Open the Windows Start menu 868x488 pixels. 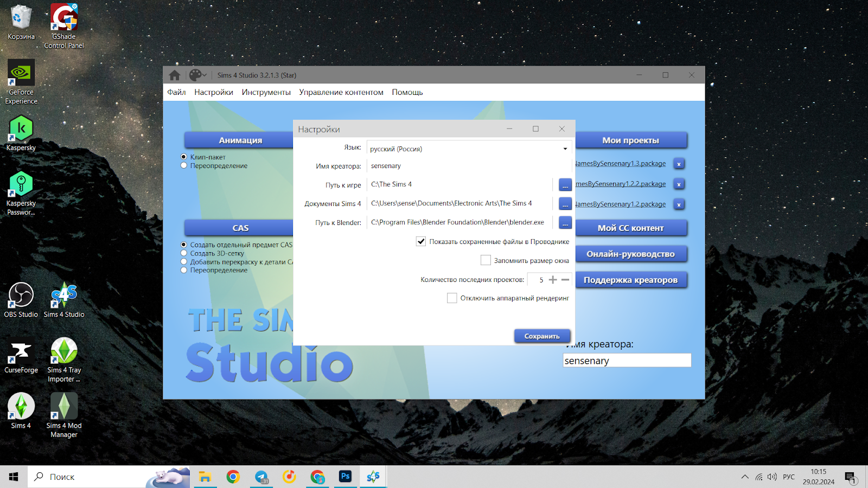(14, 477)
